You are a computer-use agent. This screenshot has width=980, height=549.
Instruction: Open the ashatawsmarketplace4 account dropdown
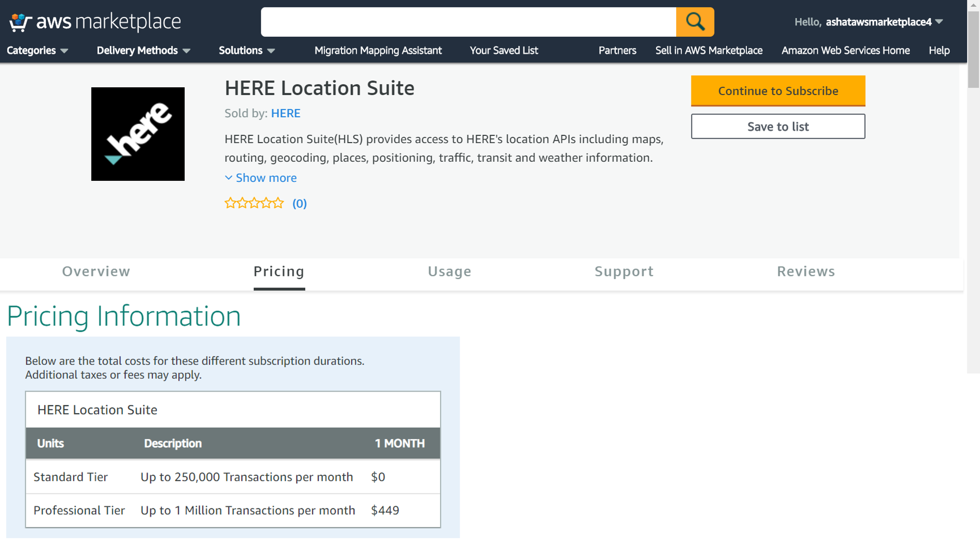(x=868, y=22)
